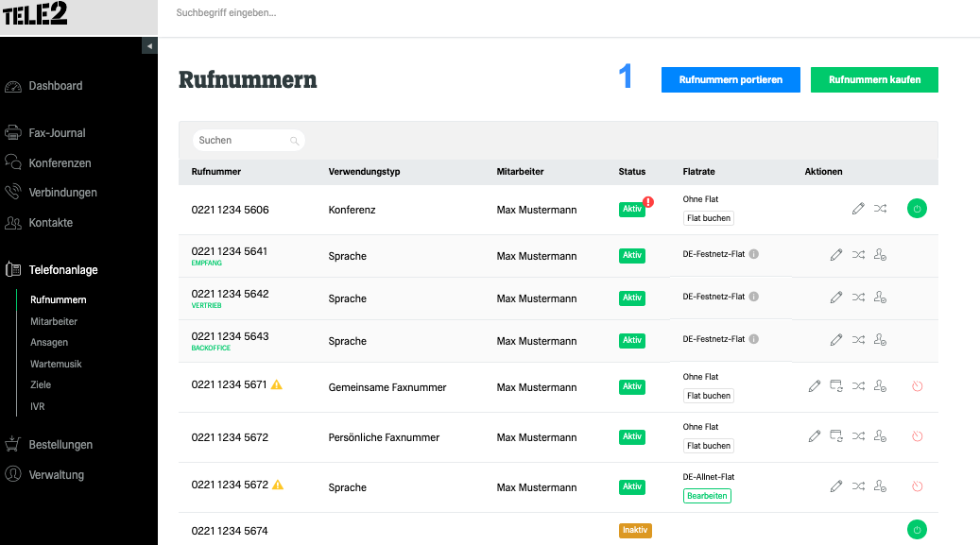
Task: Open the Kontakte people icon
Action: pos(13,223)
